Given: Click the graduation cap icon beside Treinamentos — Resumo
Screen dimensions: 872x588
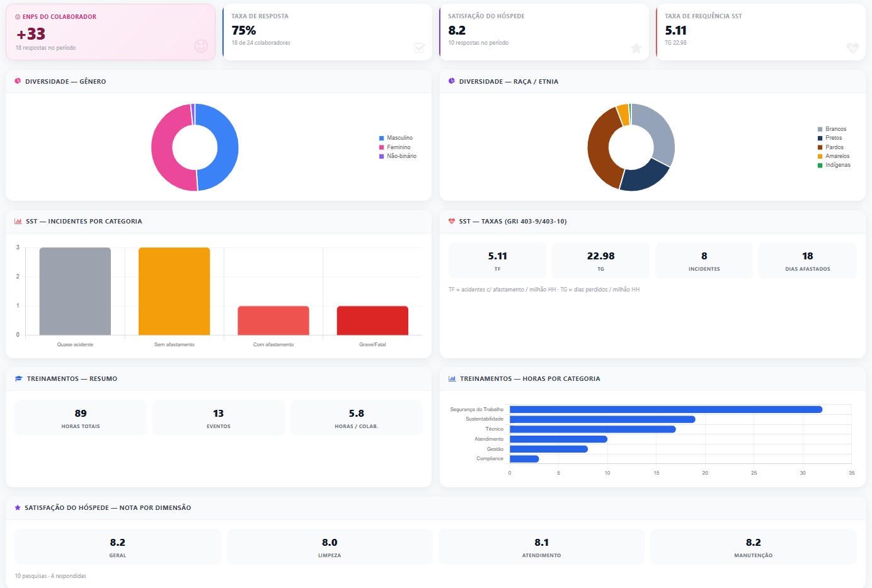Looking at the screenshot, I should [x=18, y=379].
